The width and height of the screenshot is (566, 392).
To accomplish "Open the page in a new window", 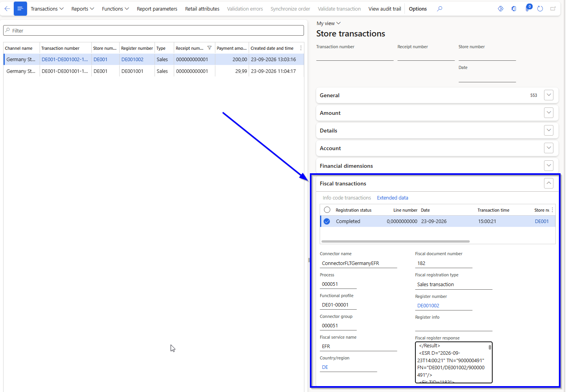I will pos(553,9).
